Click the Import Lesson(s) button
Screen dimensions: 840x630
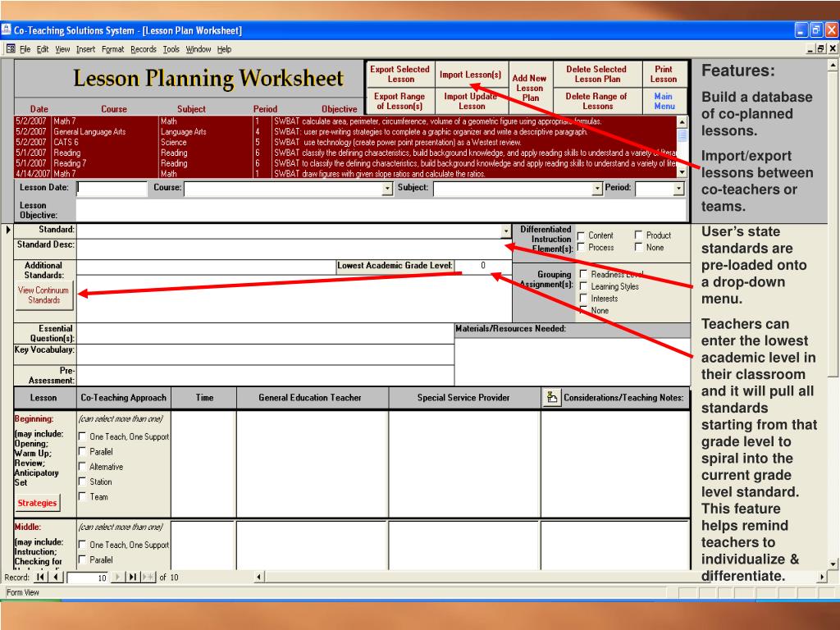tap(471, 74)
